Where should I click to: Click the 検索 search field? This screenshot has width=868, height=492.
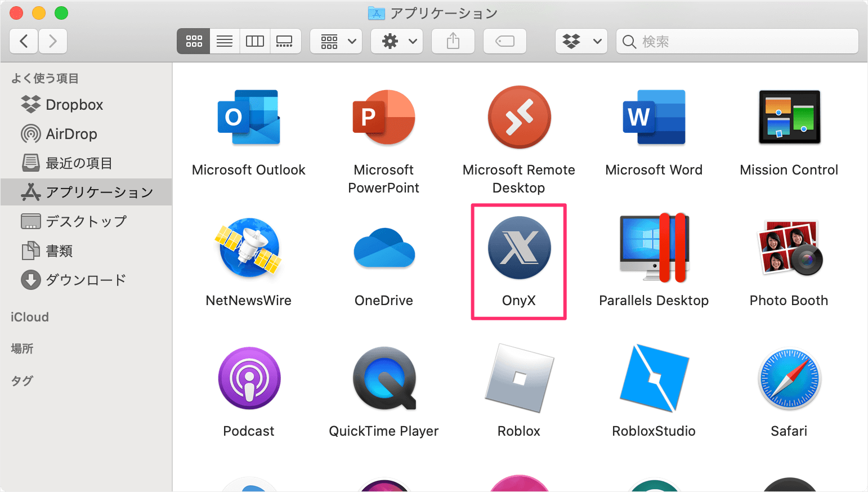(x=737, y=41)
